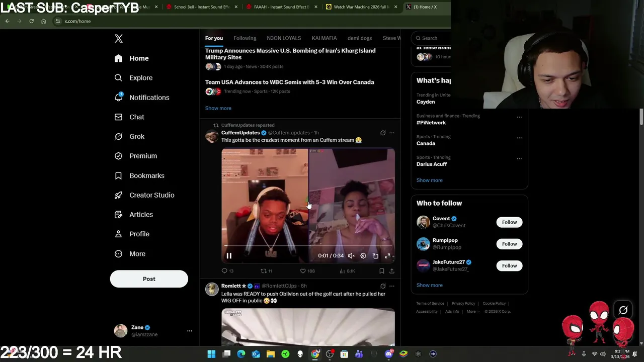
Task: Expand the More menu in the sidebar
Action: click(129, 254)
